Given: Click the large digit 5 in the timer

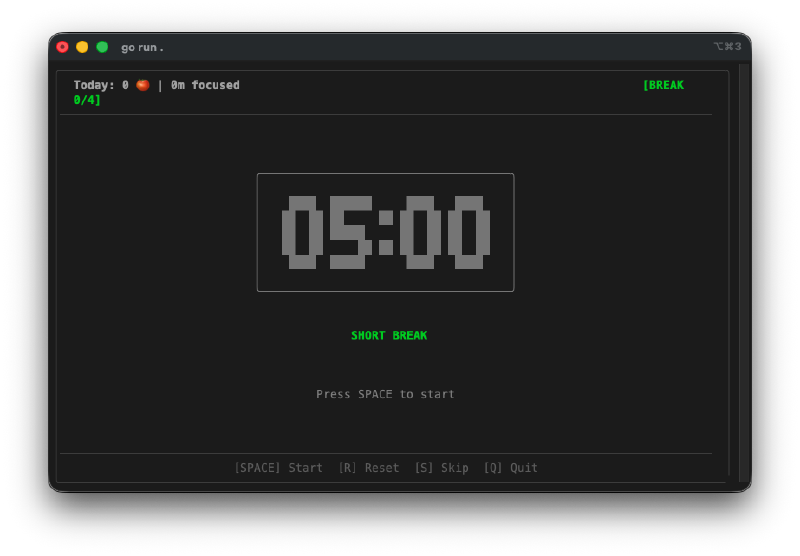Looking at the screenshot, I should (347, 232).
